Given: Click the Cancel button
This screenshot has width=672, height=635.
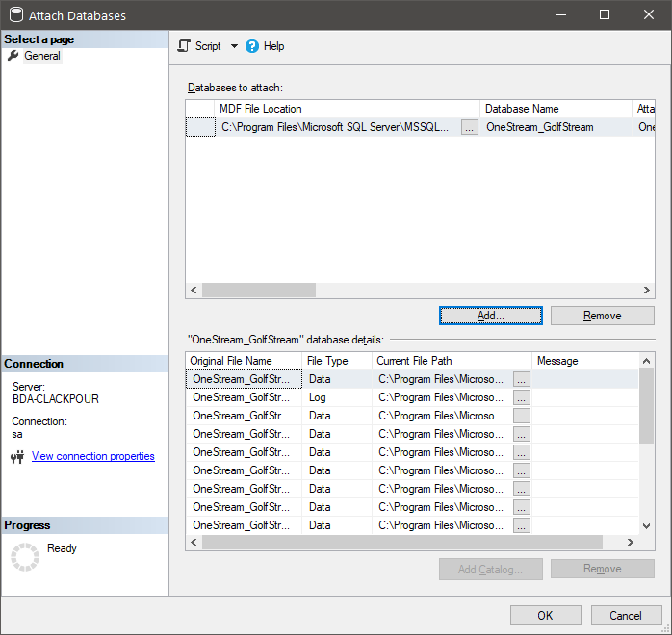Looking at the screenshot, I should [626, 616].
